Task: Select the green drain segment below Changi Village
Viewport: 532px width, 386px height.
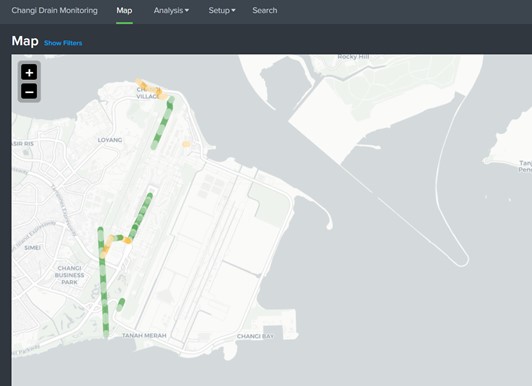Action: click(x=163, y=123)
